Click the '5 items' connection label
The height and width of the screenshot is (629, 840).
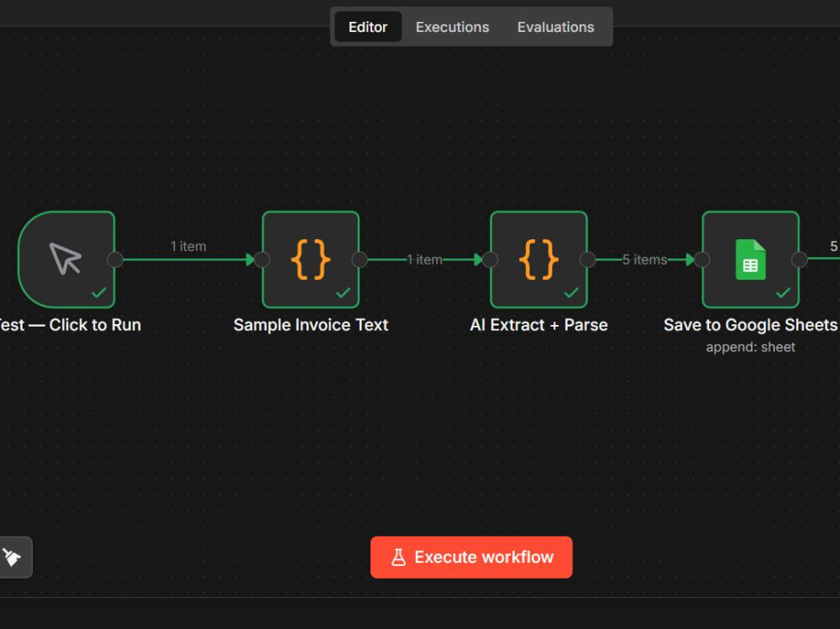coord(644,259)
